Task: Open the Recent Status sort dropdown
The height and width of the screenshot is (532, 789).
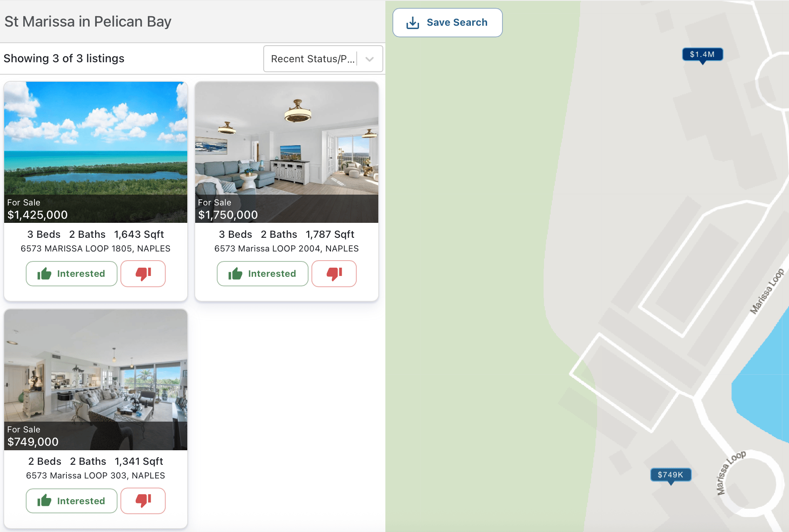Action: point(312,59)
